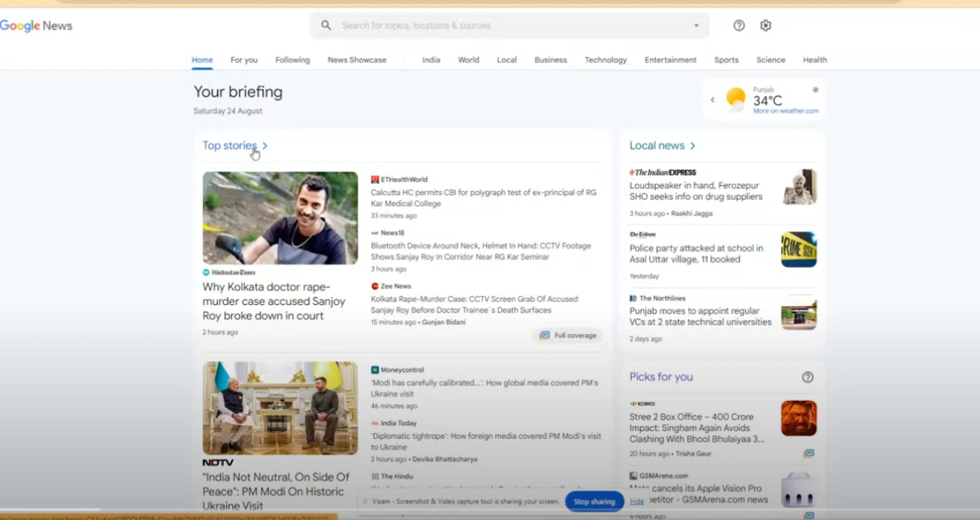The image size is (980, 520).
Task: Click the GSMArena.com source icon
Action: pyautogui.click(x=633, y=476)
